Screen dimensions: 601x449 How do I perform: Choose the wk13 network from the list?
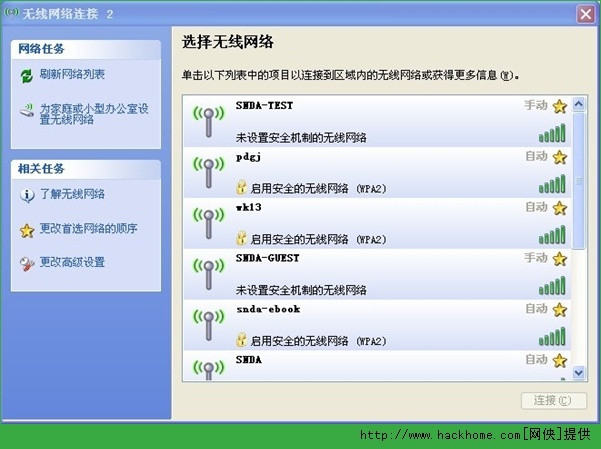(380, 222)
